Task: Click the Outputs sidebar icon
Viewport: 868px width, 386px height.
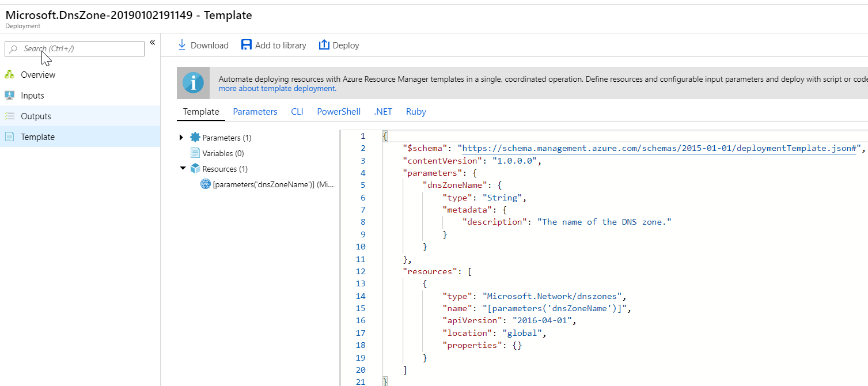Action: [9, 116]
